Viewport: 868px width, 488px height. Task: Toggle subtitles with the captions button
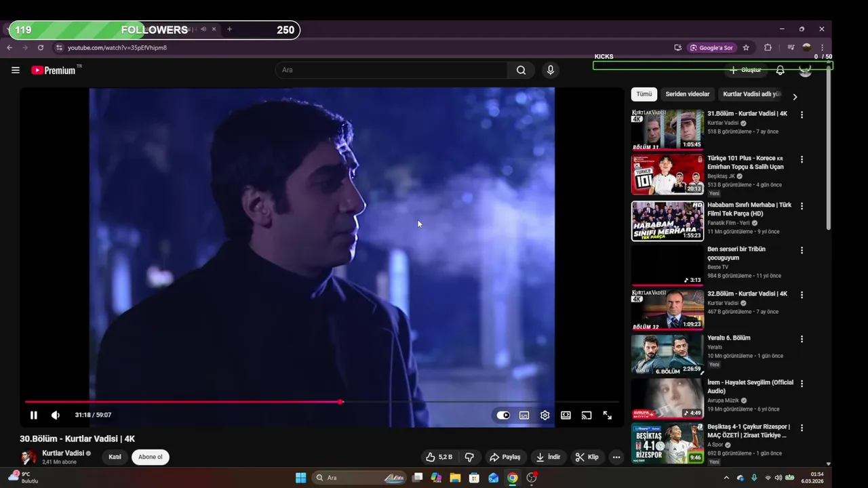point(524,415)
